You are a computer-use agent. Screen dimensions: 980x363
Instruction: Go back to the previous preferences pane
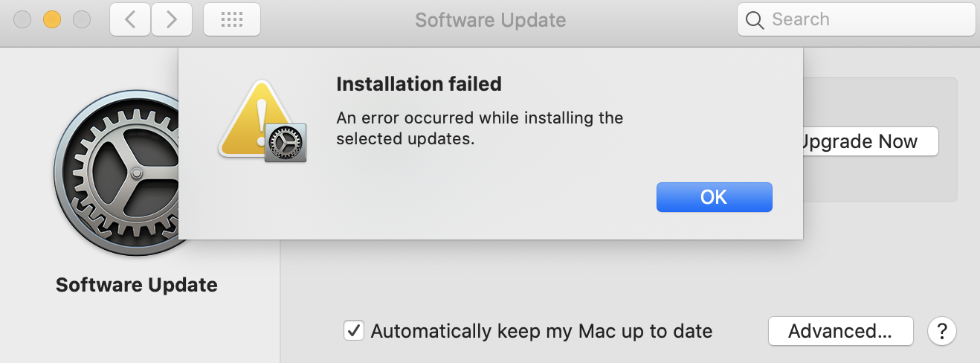130,20
